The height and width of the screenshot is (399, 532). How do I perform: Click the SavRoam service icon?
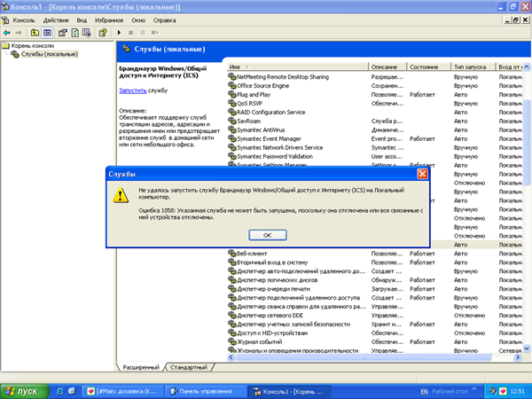tap(232, 121)
